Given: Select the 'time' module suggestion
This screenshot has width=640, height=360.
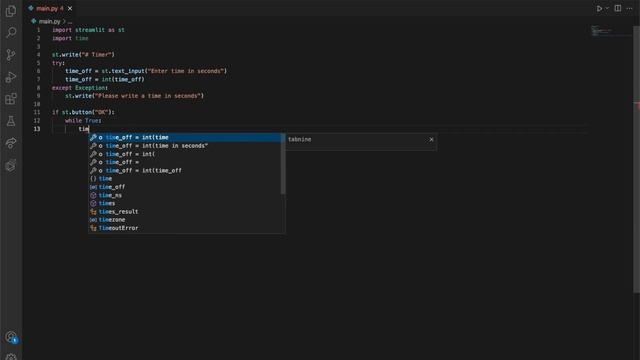Looking at the screenshot, I should tap(184, 179).
